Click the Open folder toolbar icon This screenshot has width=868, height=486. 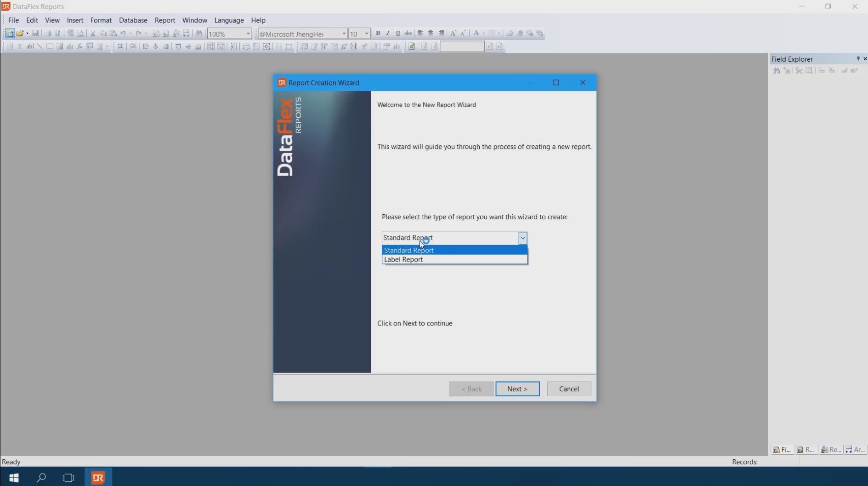[x=20, y=34]
